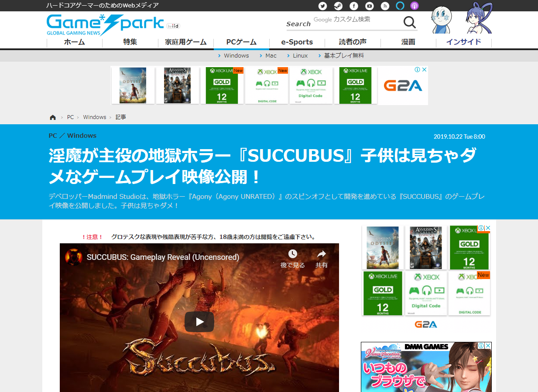Click the DMM Games ad info icon
The image size is (538, 392).
481,345
